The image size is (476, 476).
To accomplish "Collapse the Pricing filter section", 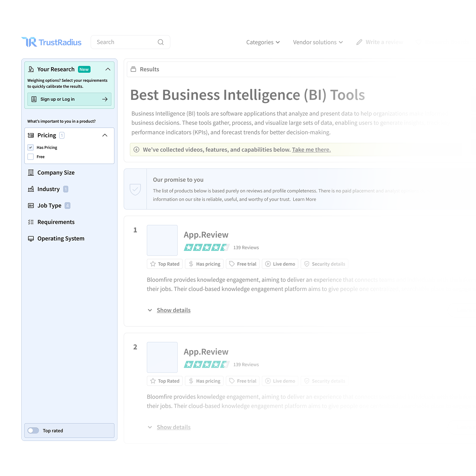I will click(105, 135).
